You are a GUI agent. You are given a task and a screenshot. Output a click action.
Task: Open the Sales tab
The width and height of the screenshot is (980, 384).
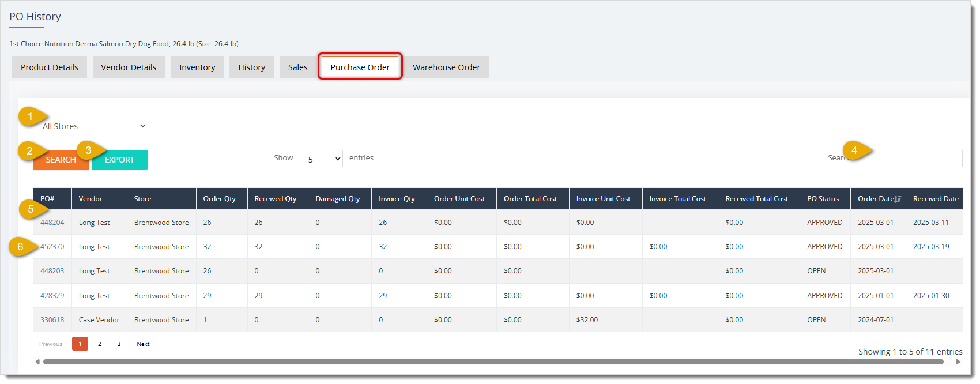(298, 67)
